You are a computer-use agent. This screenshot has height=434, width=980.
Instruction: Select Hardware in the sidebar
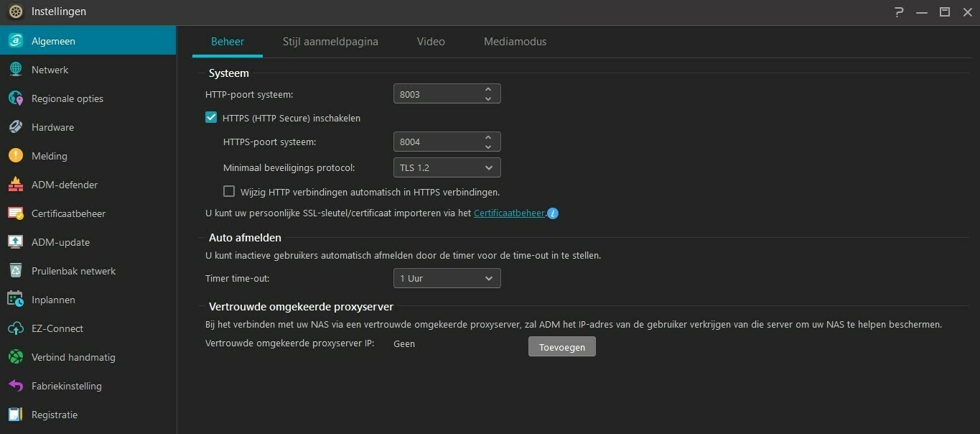(88, 127)
